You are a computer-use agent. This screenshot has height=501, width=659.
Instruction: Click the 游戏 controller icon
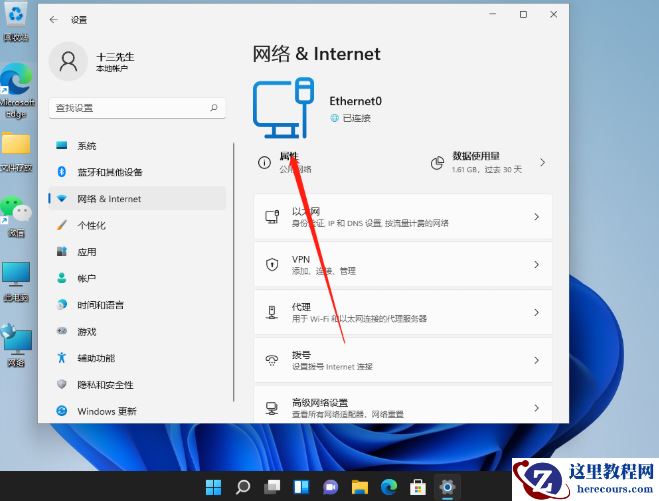pos(62,331)
